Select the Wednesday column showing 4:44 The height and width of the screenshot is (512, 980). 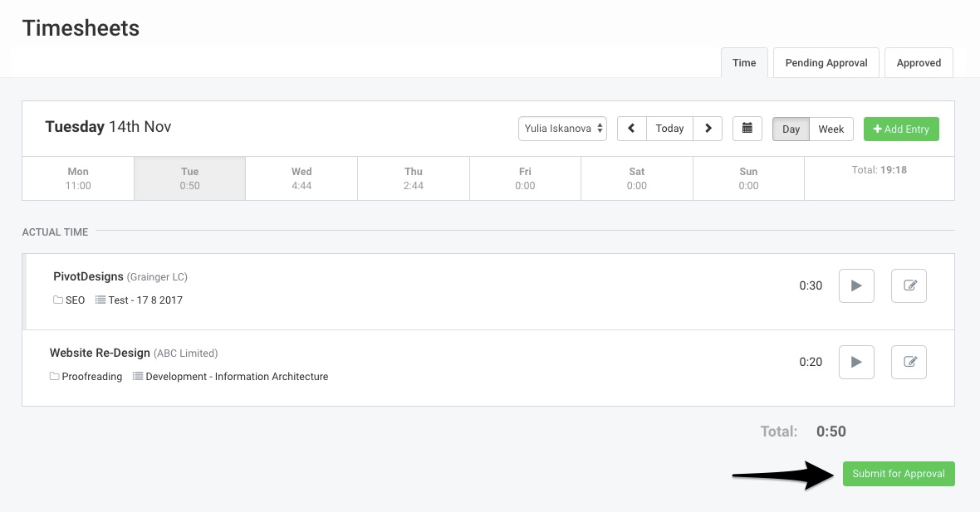(x=301, y=178)
